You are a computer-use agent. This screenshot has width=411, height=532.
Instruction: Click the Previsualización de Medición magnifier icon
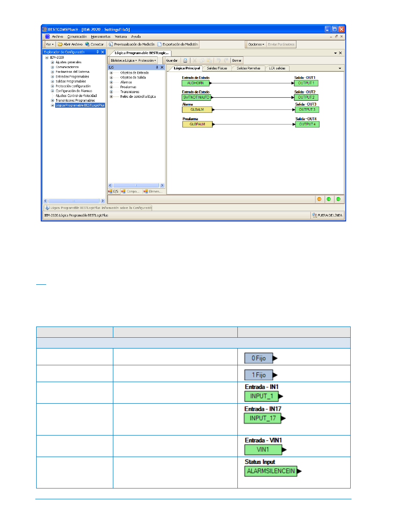[111, 44]
